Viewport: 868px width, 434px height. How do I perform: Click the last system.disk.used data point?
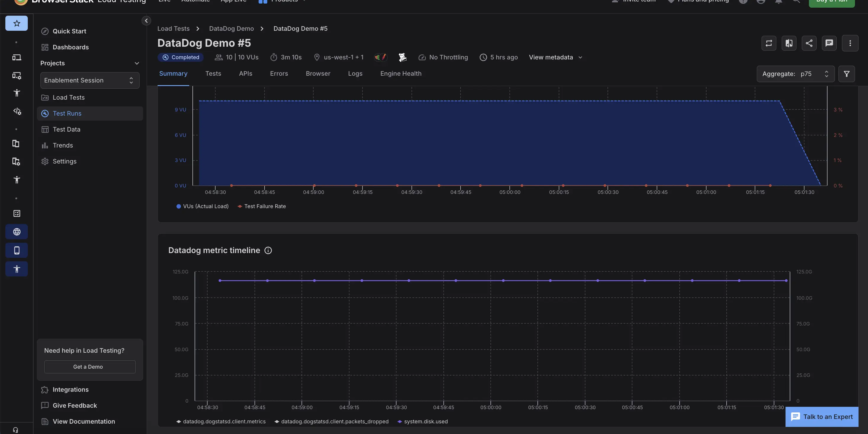(786, 281)
